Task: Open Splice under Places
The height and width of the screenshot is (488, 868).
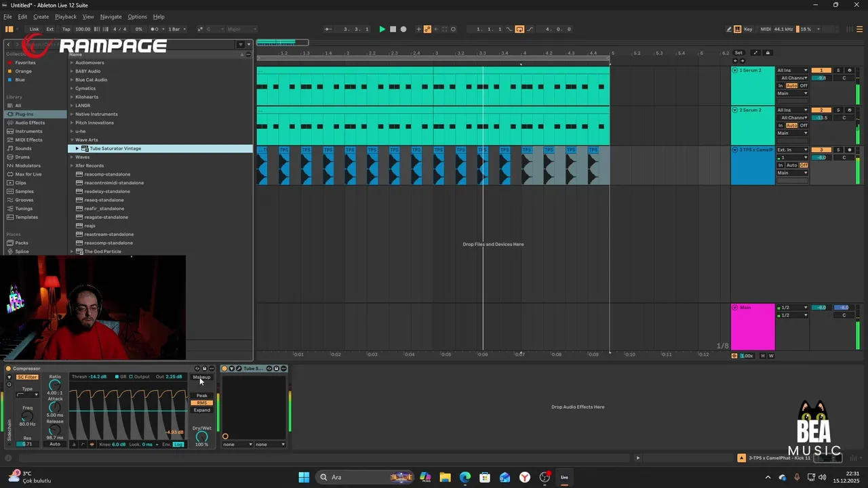Action: [x=22, y=251]
